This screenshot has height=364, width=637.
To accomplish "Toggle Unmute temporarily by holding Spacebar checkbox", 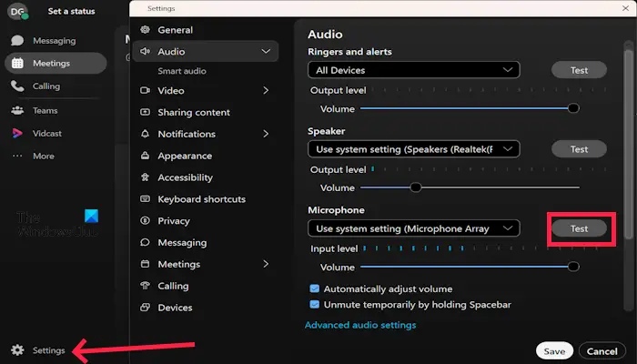I will pos(315,304).
